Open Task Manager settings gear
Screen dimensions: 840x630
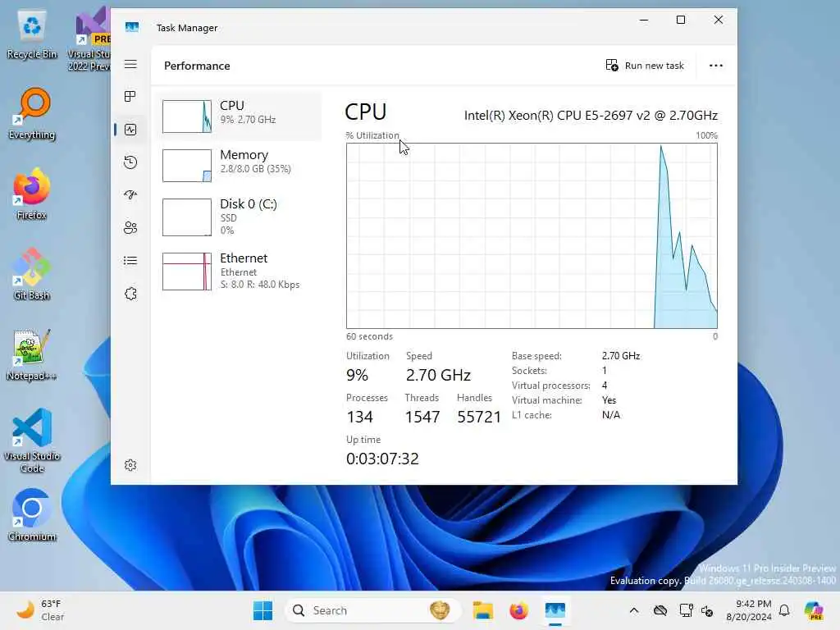click(x=130, y=465)
